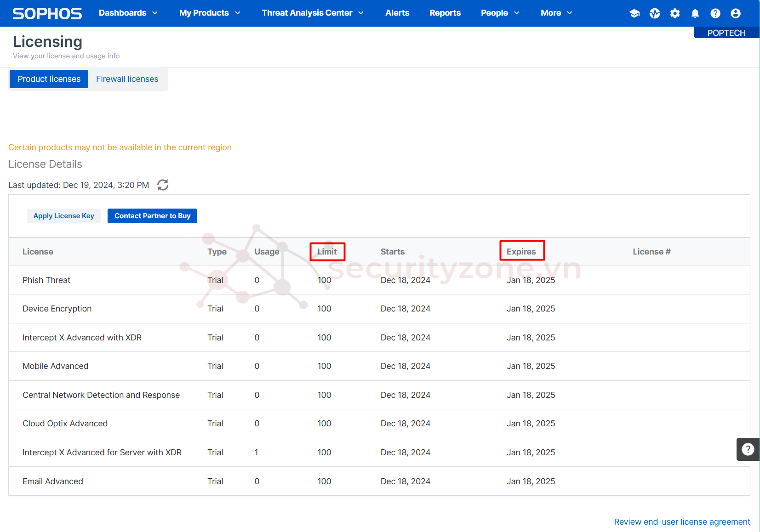This screenshot has width=760, height=532.
Task: Click the Expires column header
Action: tap(521, 252)
